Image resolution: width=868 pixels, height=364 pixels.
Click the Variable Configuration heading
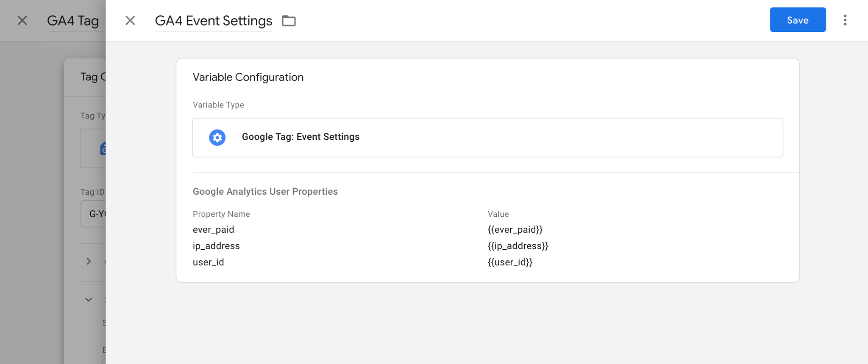pos(248,77)
